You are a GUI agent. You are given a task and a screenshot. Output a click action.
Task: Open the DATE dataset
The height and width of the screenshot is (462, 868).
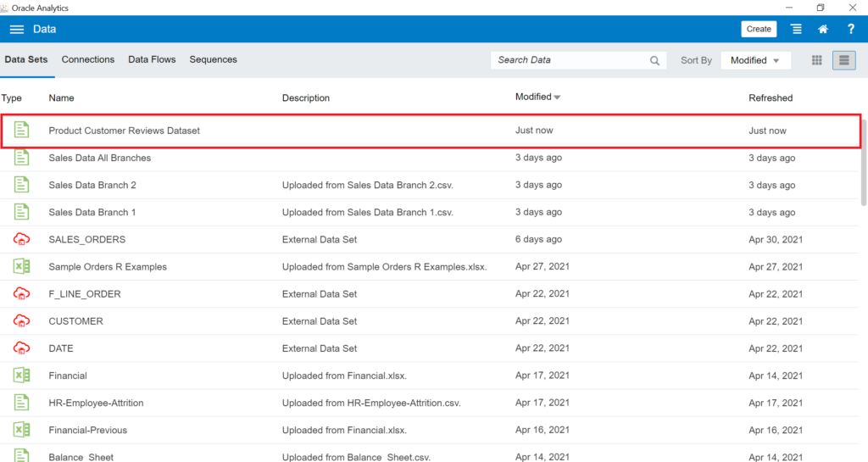pos(61,348)
